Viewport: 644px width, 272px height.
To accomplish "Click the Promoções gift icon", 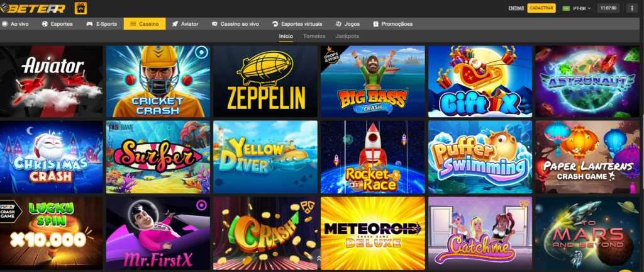I will [x=375, y=24].
